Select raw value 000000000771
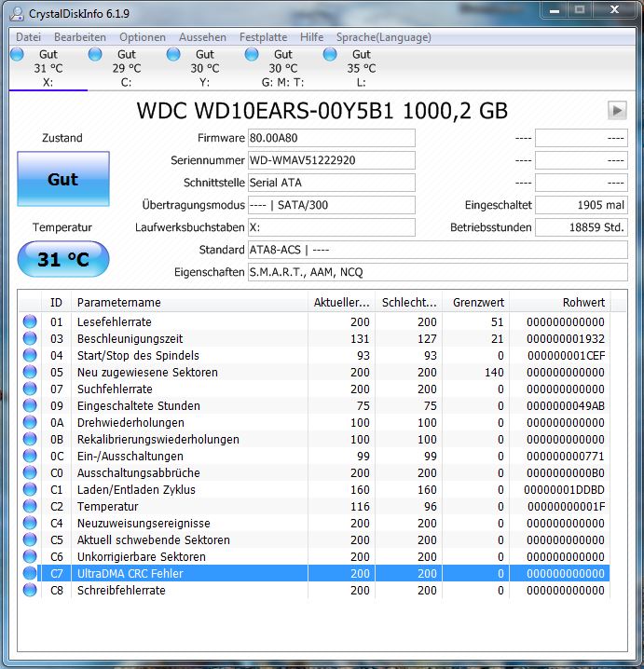This screenshot has width=644, height=669. 566,457
